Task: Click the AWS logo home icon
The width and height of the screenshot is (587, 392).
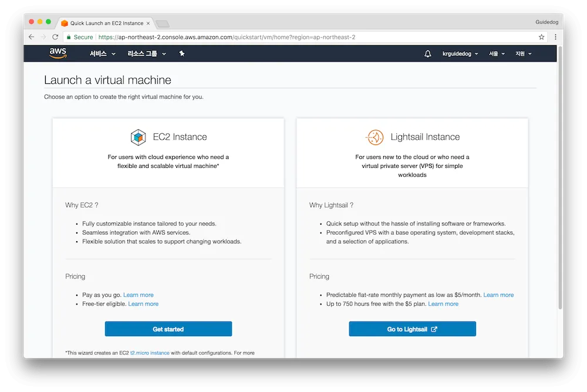Action: [58, 53]
